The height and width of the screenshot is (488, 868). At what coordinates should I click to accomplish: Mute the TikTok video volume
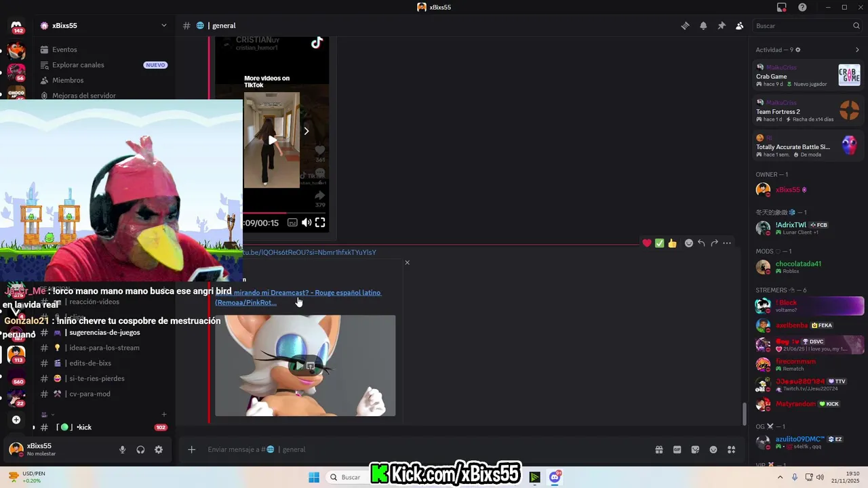pos(307,222)
